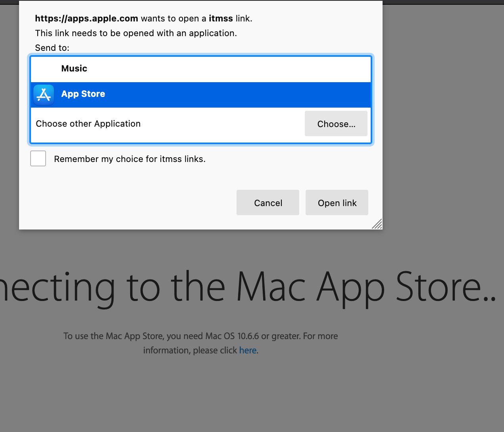Click the dialog resize grip corner

pyautogui.click(x=377, y=224)
